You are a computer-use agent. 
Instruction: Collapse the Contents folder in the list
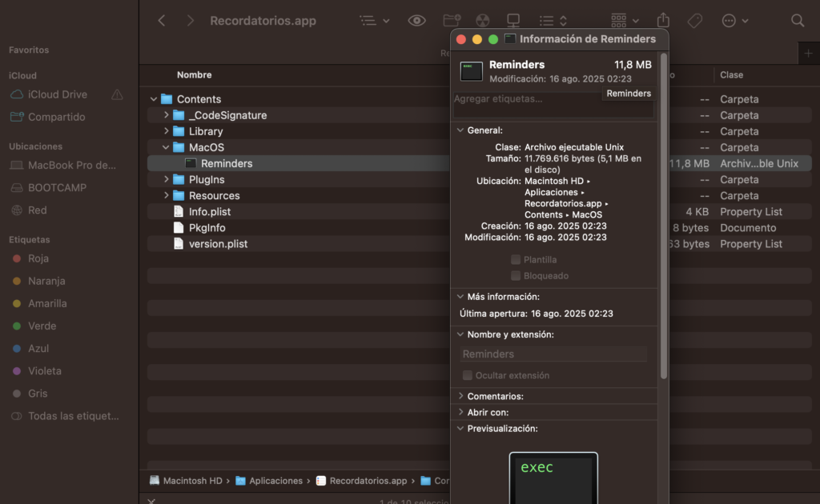tap(154, 99)
